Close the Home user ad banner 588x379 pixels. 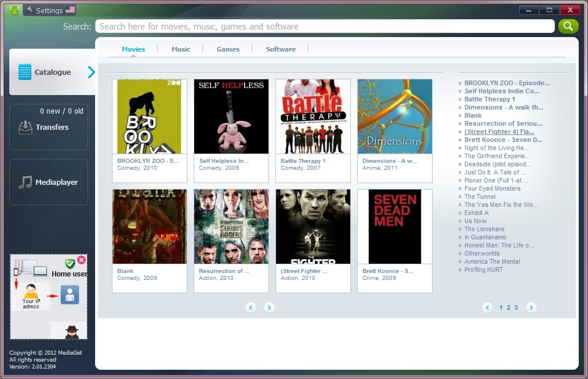81,260
